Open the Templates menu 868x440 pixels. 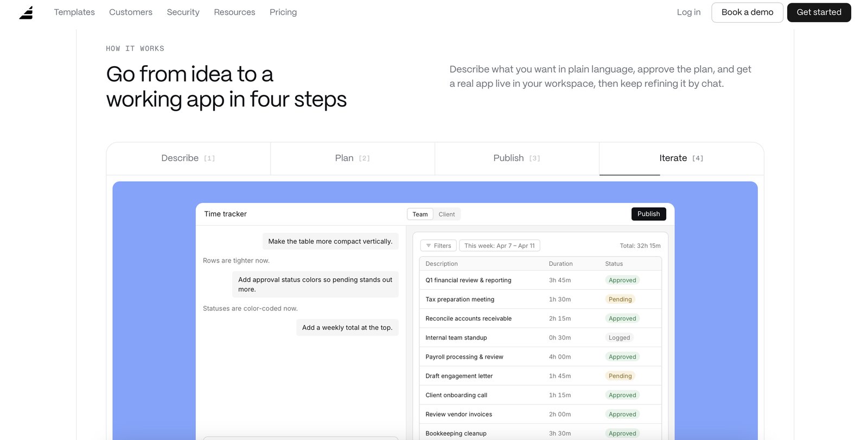point(74,12)
